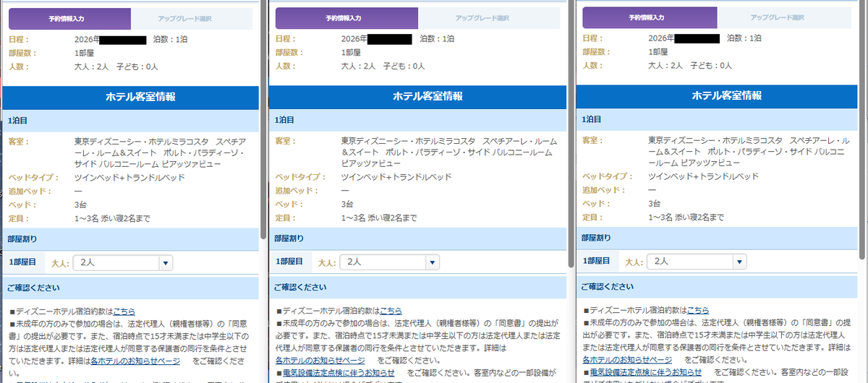Viewport: 868px width, 383px height.
Task: Click 1部屋目 label in middle panel
Action: point(290,262)
